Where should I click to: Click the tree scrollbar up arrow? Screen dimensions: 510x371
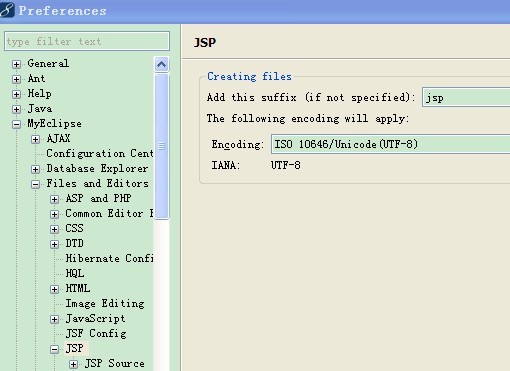pos(162,64)
